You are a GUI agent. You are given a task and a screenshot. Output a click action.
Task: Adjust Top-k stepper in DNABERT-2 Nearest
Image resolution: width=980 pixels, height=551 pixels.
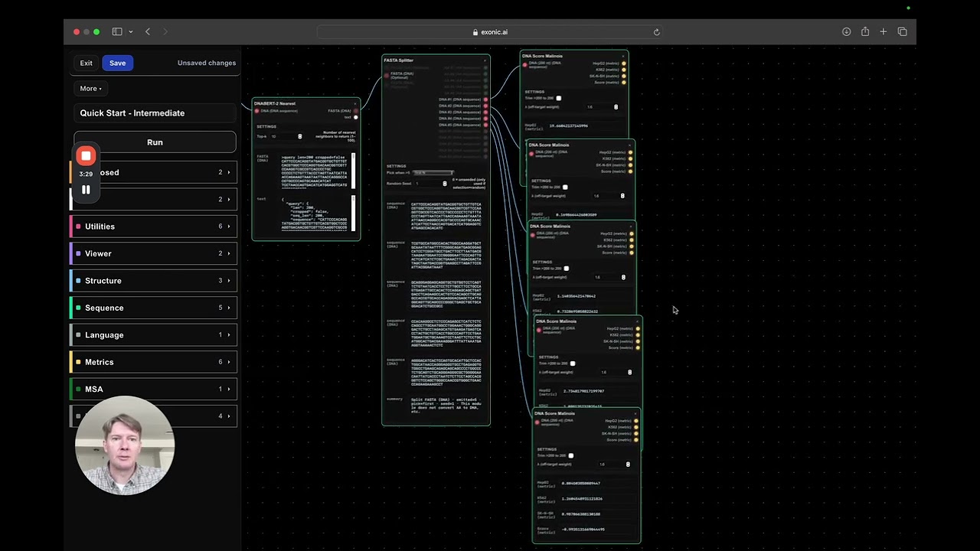299,136
